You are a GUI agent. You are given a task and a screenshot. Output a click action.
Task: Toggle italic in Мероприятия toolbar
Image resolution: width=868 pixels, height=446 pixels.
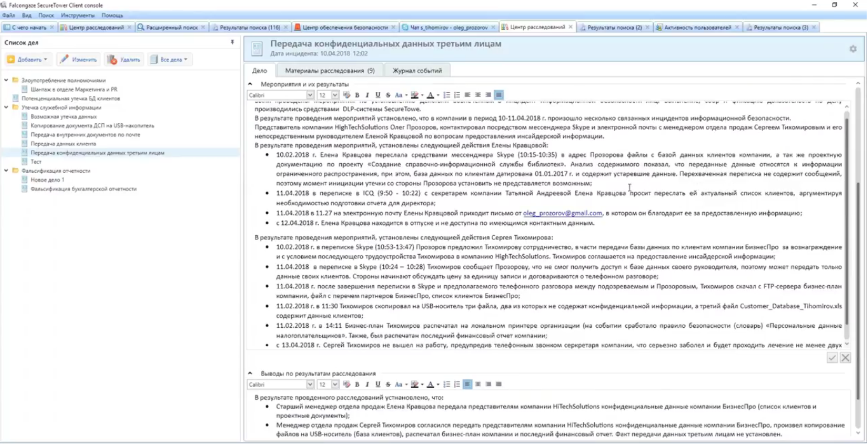367,95
